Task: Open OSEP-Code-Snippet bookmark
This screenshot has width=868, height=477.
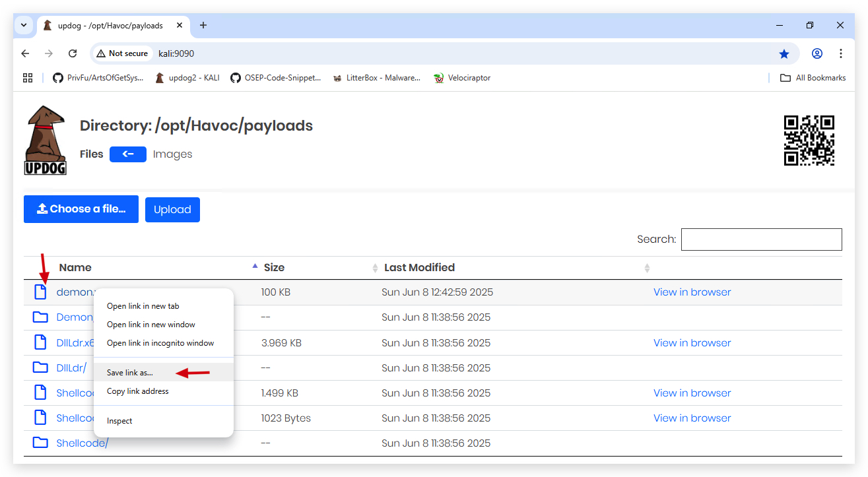Action: [275, 78]
